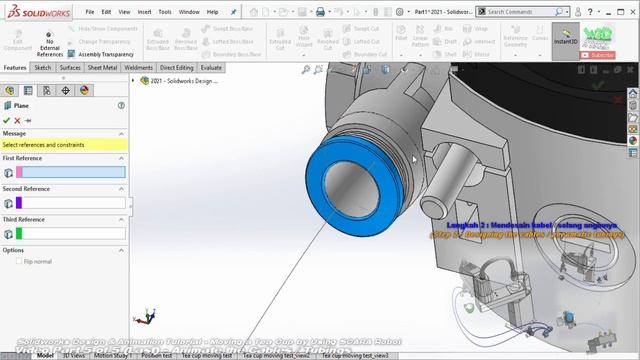
Task: Open the ConfigurationManager tab icon
Action: [47, 90]
